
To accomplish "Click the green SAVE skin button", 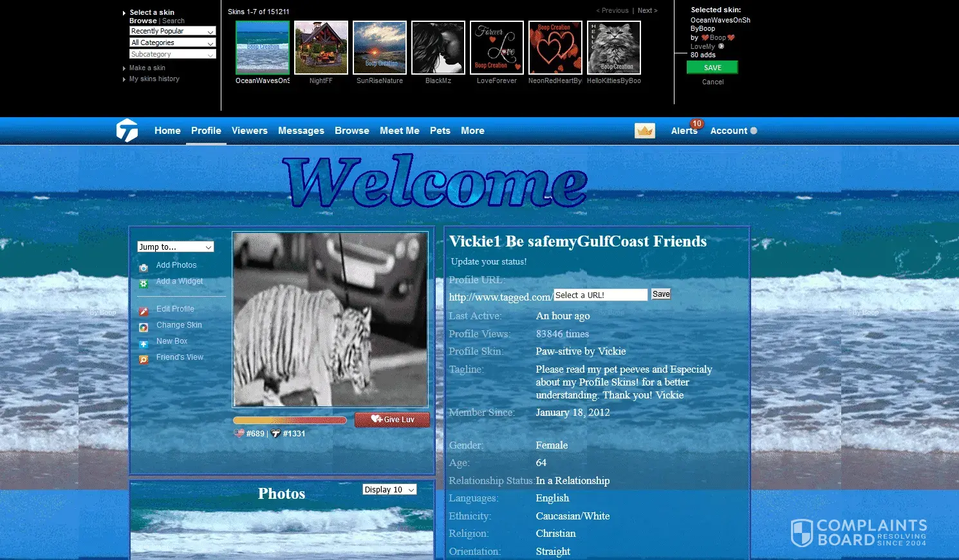I will pos(712,68).
